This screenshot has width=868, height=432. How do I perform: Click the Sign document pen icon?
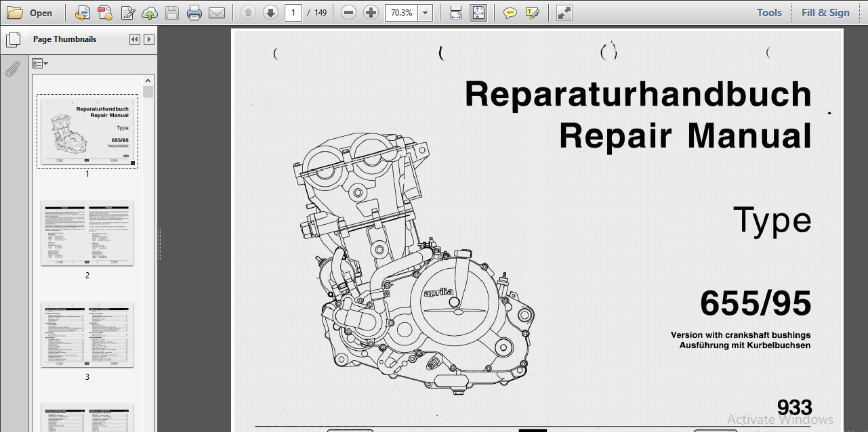pos(127,13)
